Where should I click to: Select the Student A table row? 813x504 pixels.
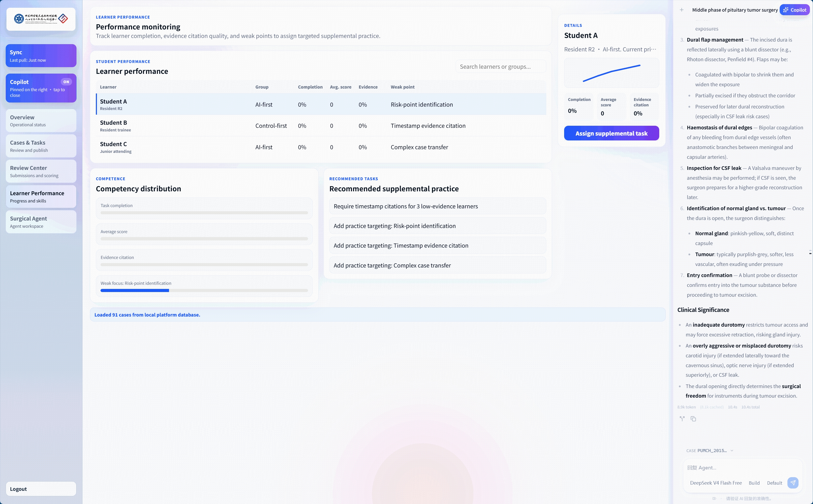click(321, 104)
